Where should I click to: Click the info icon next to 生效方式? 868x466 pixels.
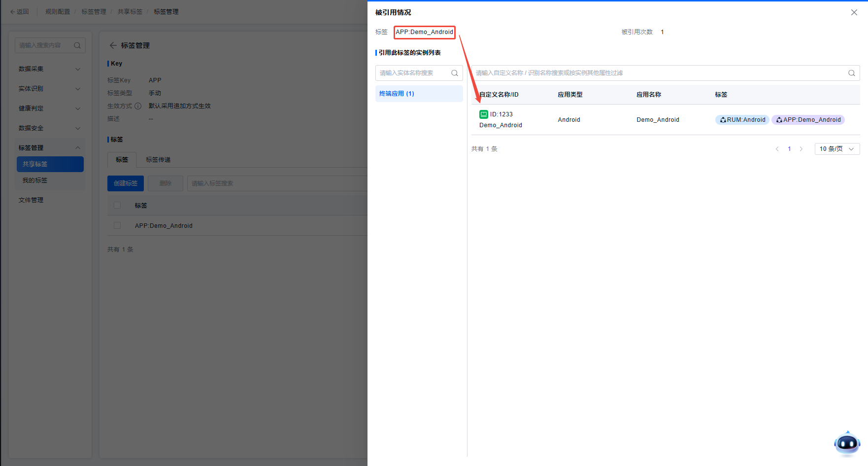point(138,106)
